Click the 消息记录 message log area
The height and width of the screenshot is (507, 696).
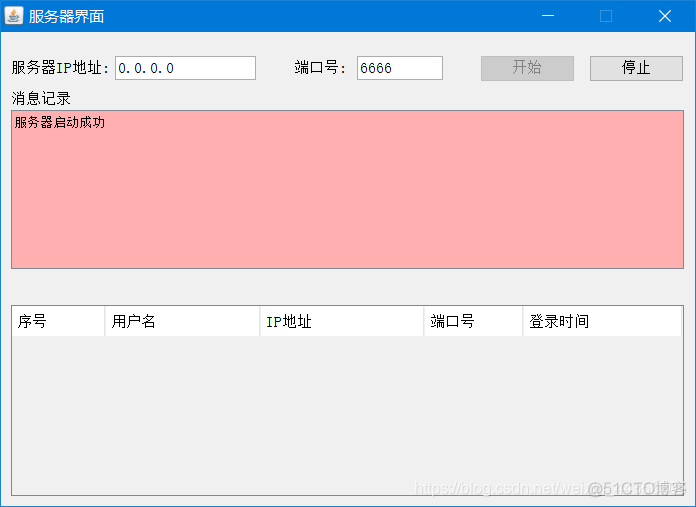pyautogui.click(x=347, y=190)
